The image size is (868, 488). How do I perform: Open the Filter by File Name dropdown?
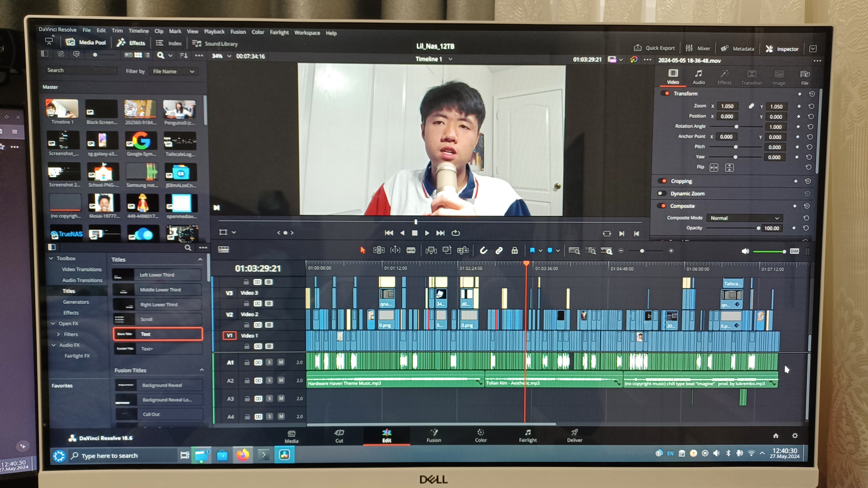pos(173,71)
